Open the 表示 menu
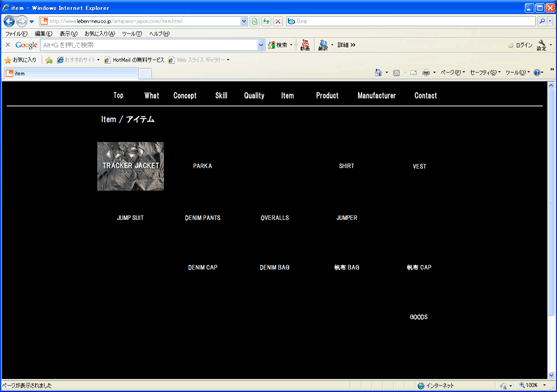The width and height of the screenshot is (557, 392). pyautogui.click(x=68, y=34)
